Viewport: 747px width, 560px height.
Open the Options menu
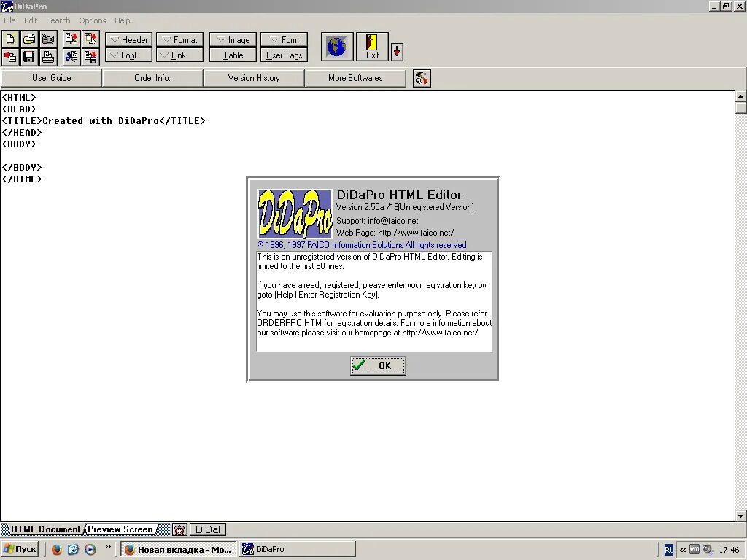(x=93, y=20)
